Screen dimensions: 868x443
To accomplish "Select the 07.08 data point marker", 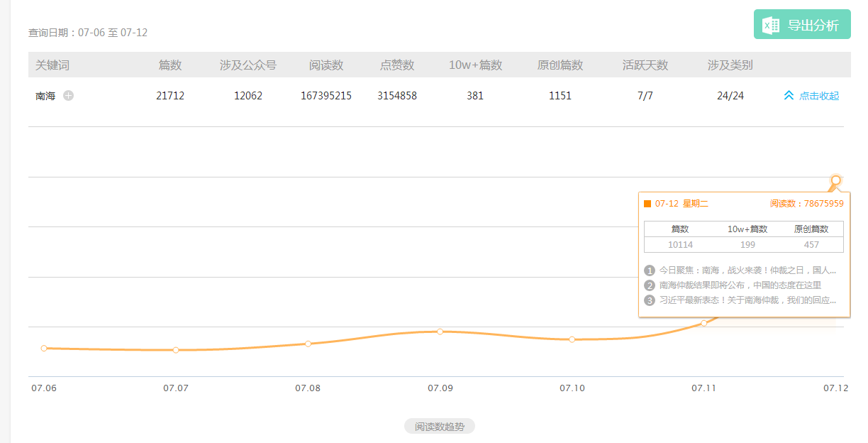I will (x=308, y=344).
